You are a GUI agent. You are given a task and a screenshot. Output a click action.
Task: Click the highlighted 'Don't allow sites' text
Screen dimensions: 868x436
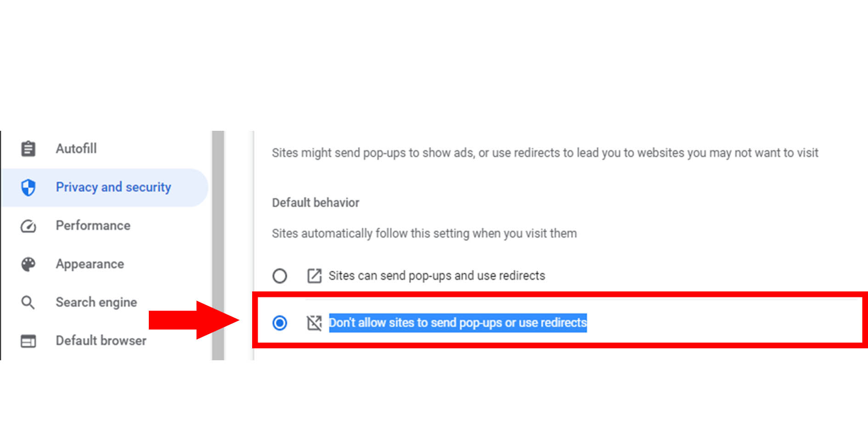(x=458, y=323)
